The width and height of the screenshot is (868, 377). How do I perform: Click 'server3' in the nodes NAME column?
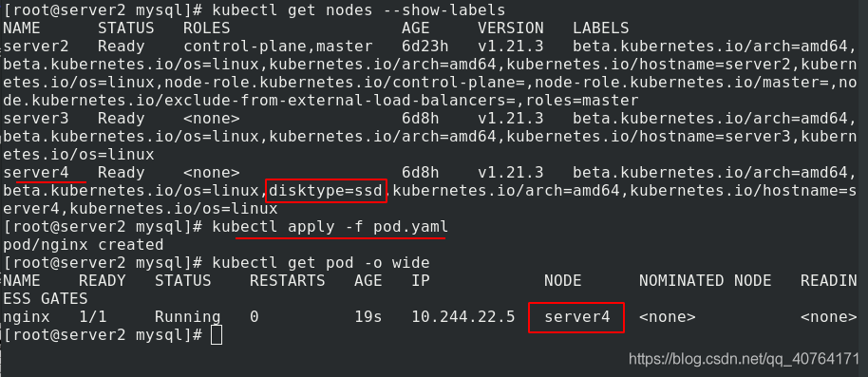click(x=36, y=119)
